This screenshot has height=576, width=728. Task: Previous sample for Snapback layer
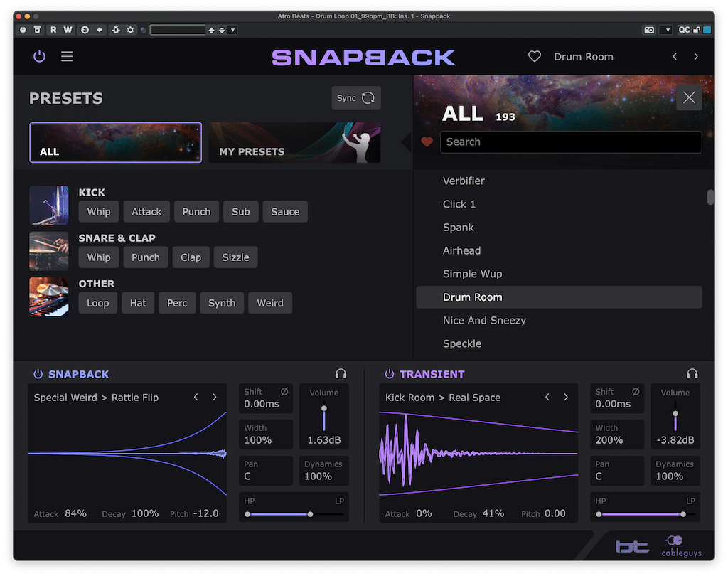point(196,398)
